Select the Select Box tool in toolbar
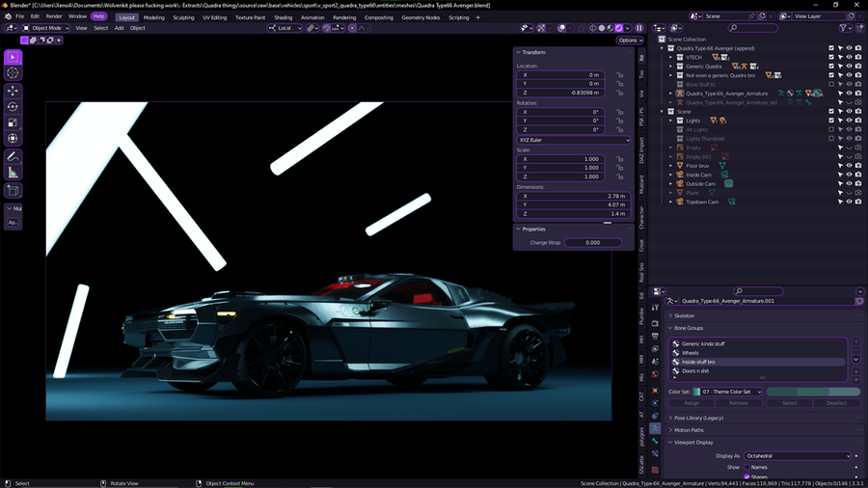 13,58
